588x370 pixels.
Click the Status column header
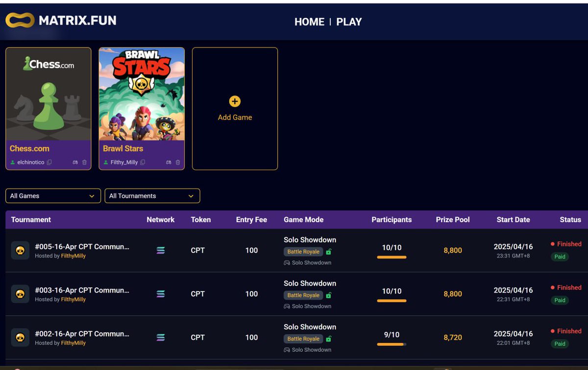570,220
